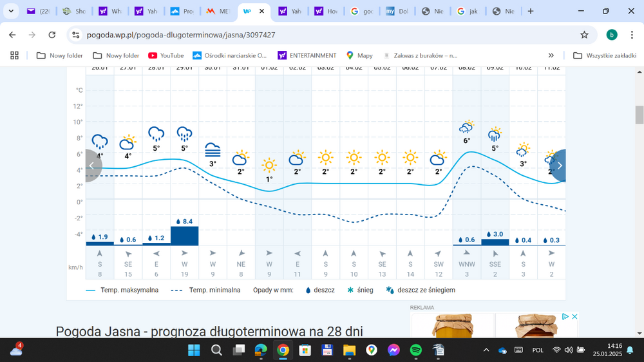The image size is (644, 362).
Task: Toggle the Temp. maksymalna legend series
Action: pyautogui.click(x=122, y=291)
